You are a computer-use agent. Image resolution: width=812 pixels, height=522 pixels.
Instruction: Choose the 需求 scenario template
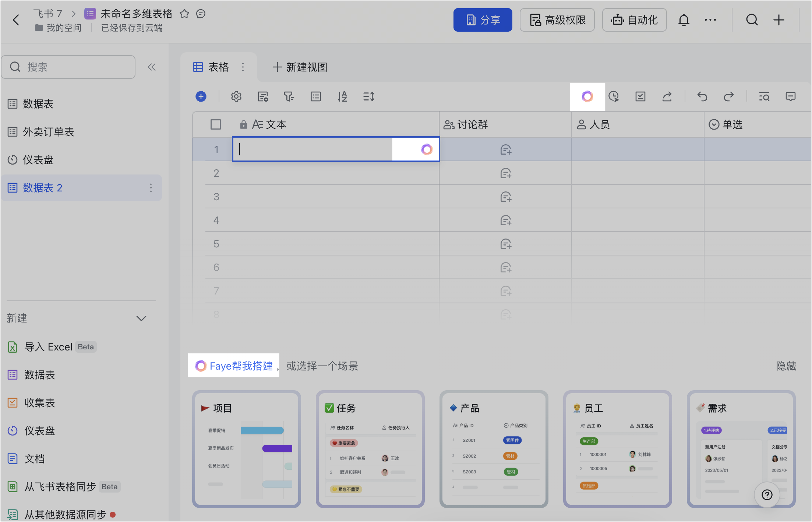pyautogui.click(x=741, y=449)
